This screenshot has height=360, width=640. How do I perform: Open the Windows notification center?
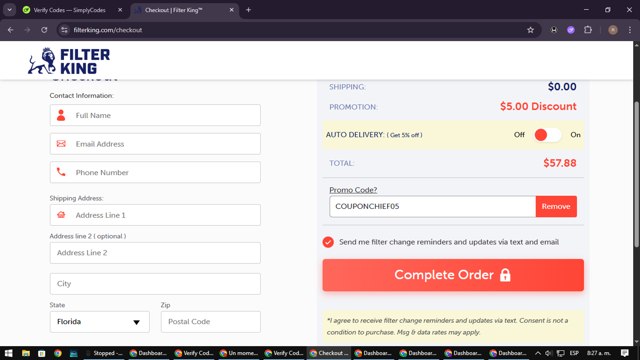(624, 353)
